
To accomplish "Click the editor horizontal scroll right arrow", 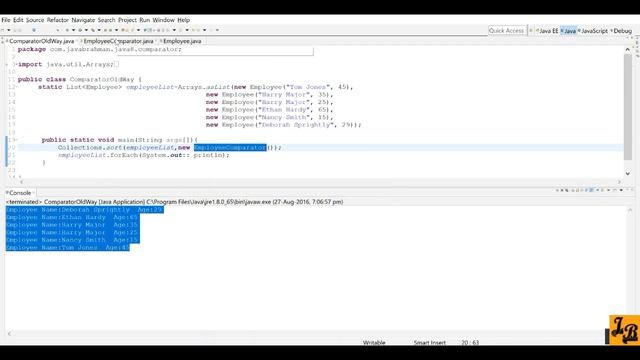I will coord(619,182).
